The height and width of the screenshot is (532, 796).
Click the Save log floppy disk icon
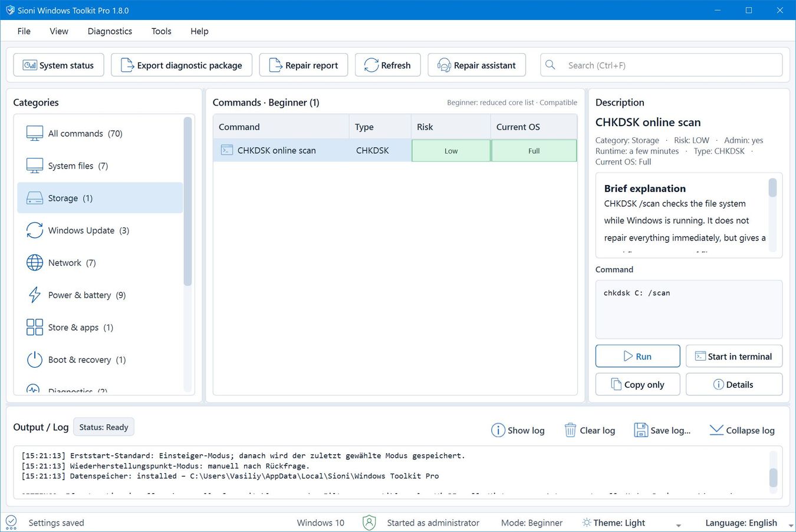click(x=641, y=430)
